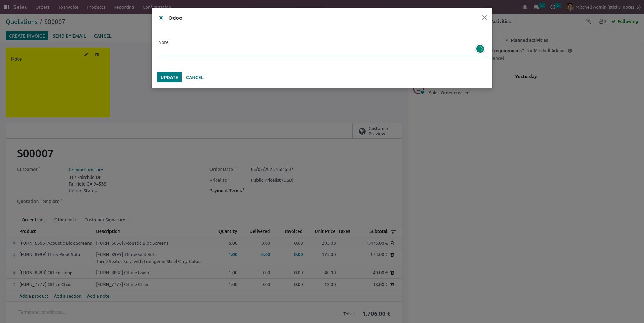This screenshot has height=323, width=644.
Task: Open the debug bug icon in top bar
Action: [525, 7]
